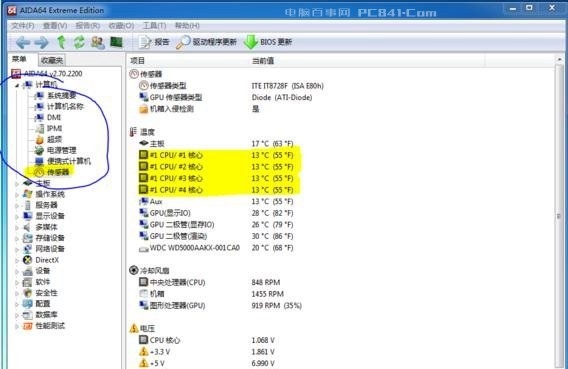The image size is (568, 369).
Task: Click the users icon in the toolbar
Action: 97,42
